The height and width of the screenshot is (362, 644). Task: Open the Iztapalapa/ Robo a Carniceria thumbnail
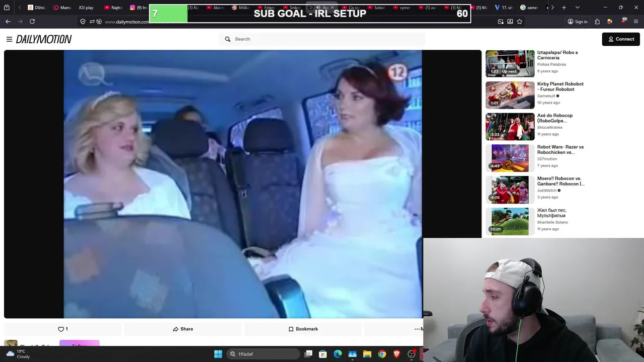coord(510,63)
